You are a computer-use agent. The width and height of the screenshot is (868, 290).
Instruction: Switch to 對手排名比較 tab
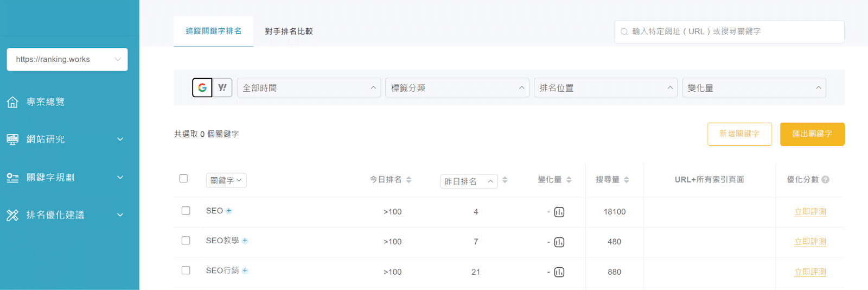tap(289, 31)
